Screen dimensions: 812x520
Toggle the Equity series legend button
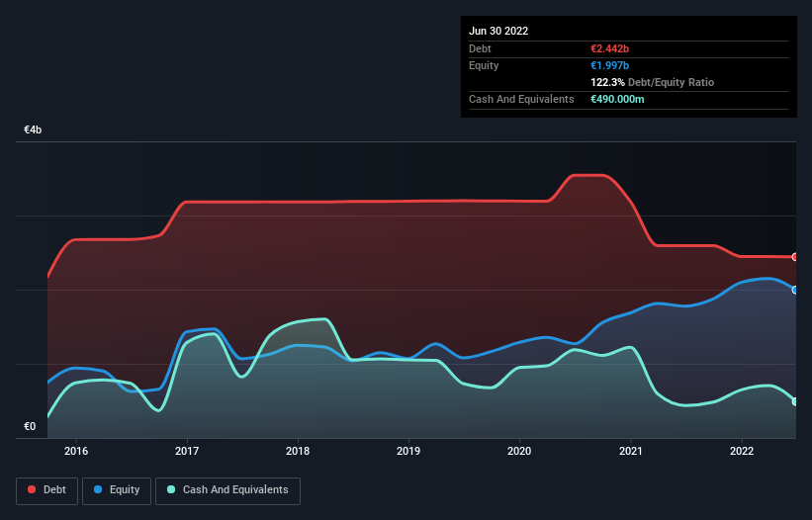(117, 490)
